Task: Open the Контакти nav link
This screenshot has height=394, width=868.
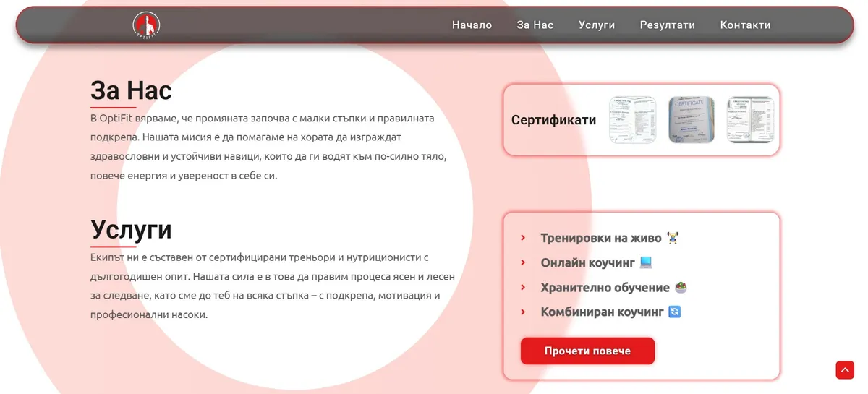Action: tap(745, 25)
